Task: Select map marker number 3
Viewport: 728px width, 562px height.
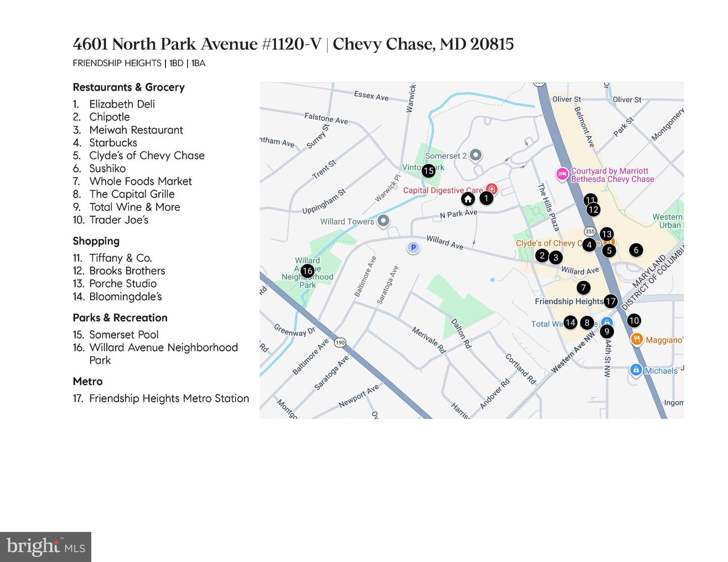Action: [x=556, y=258]
